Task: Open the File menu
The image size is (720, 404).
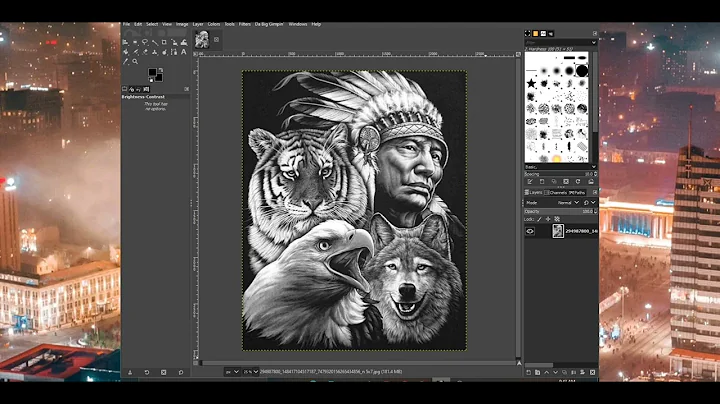Action: pyautogui.click(x=126, y=24)
